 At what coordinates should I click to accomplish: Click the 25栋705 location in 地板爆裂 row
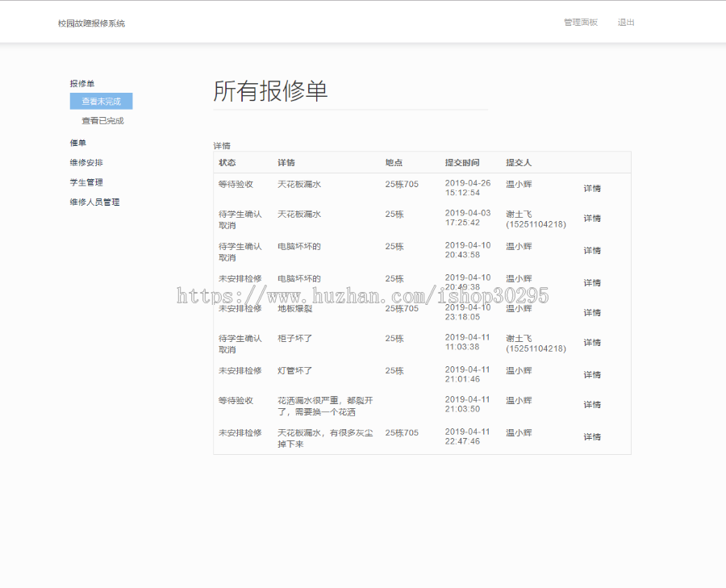tap(402, 308)
